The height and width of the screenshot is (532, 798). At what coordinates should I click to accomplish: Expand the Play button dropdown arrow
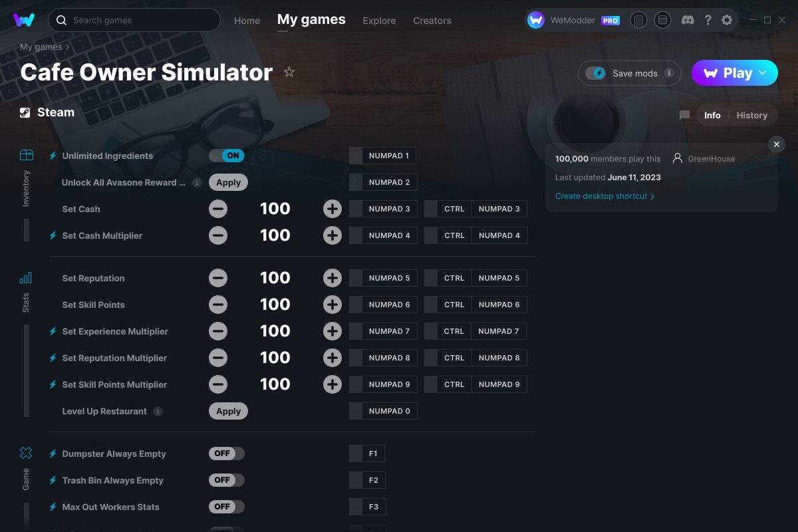763,73
